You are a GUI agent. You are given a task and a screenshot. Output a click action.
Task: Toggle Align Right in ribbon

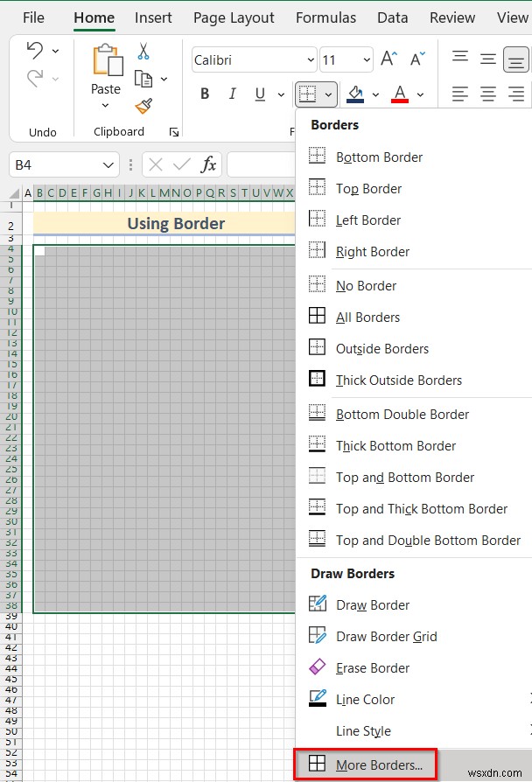[516, 94]
